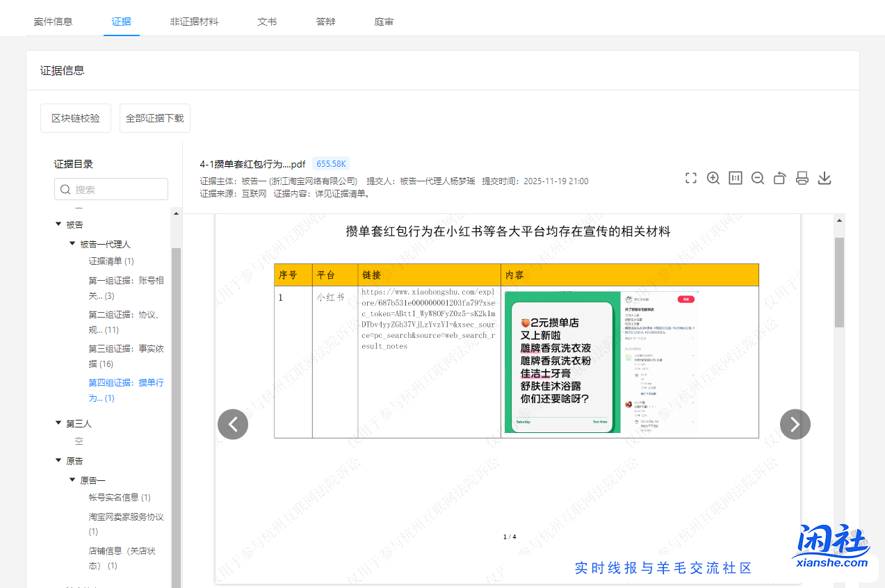Reset document to 1:1 actual size
The height and width of the screenshot is (588, 885).
(x=735, y=178)
